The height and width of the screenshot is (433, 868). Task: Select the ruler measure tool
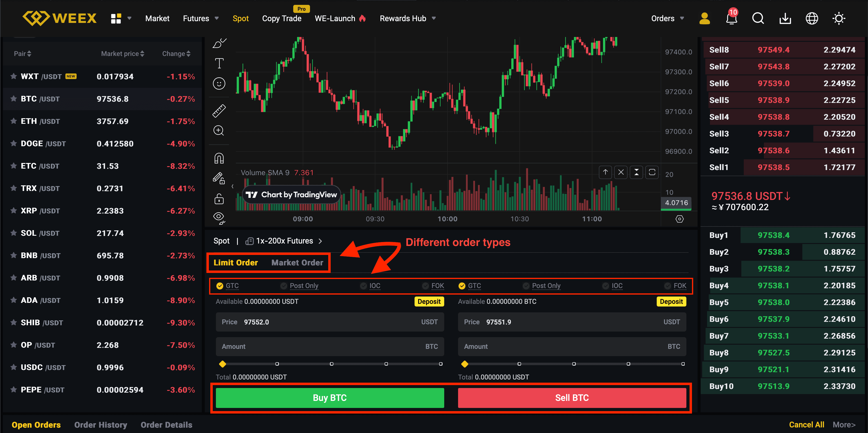pos(219,111)
